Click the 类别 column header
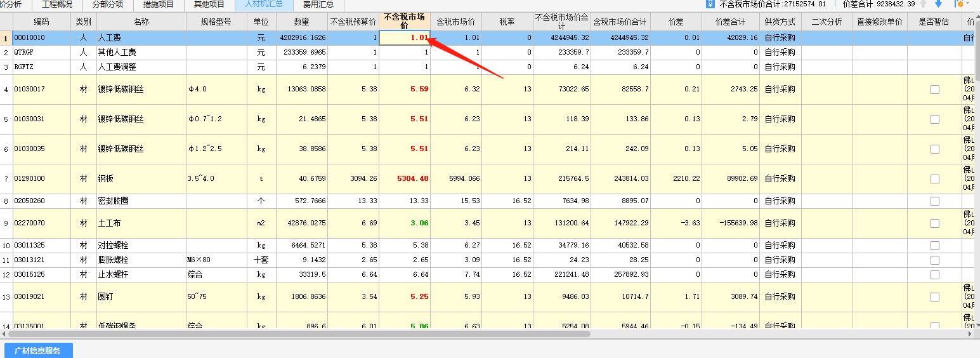The width and height of the screenshot is (980, 358). coord(84,22)
